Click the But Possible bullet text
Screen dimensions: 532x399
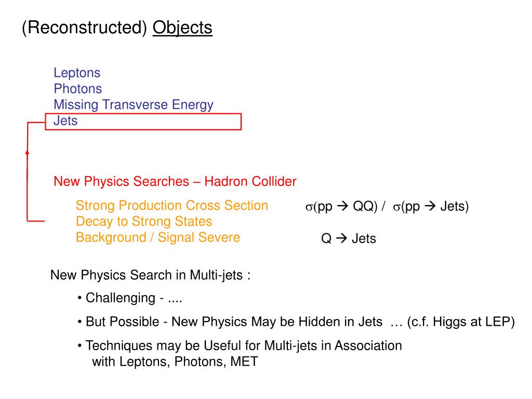point(230,322)
